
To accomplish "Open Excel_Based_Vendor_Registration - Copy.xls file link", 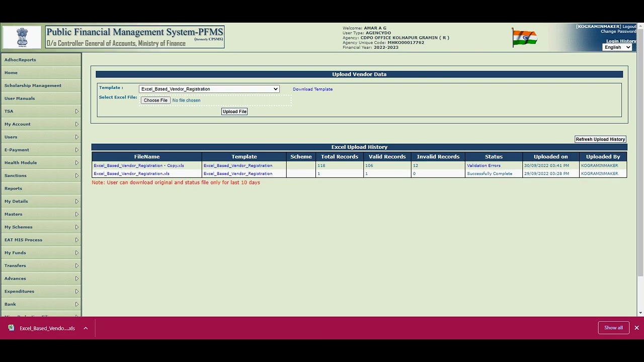I will click(x=139, y=165).
